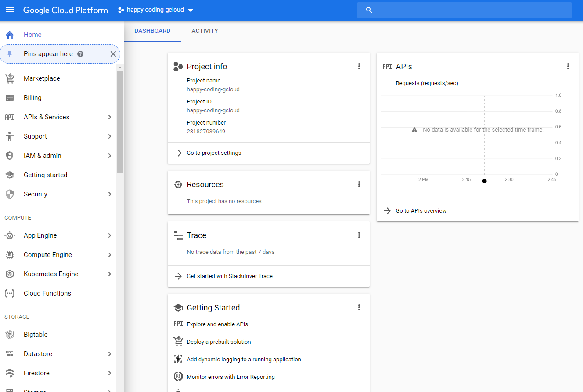Expand Support submenu arrow
This screenshot has height=392, width=583.
(109, 136)
